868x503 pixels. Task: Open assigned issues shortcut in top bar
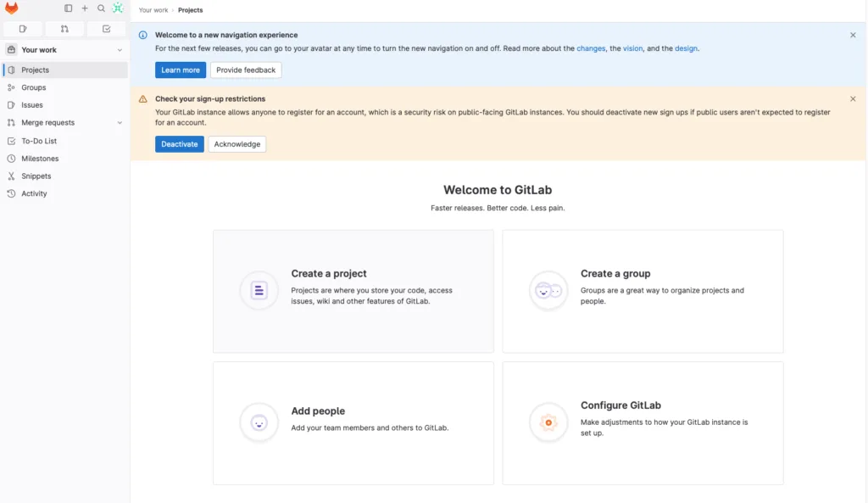[23, 29]
